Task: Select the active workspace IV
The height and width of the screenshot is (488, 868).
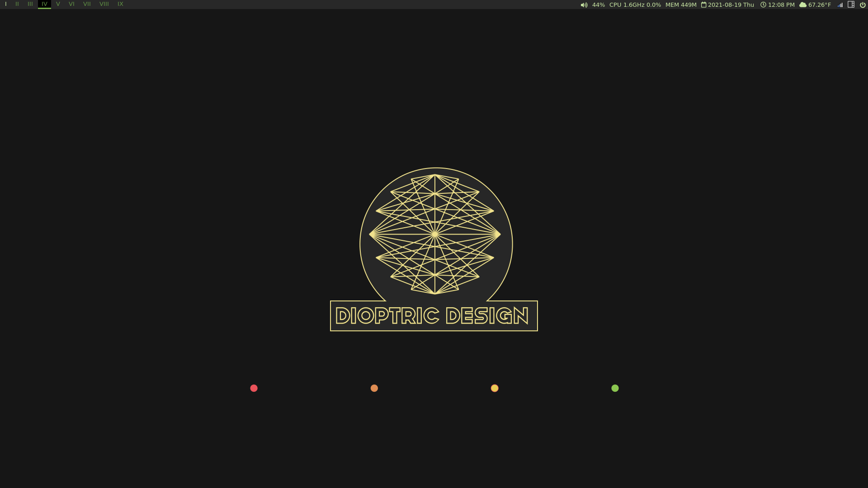Action: pos(44,4)
